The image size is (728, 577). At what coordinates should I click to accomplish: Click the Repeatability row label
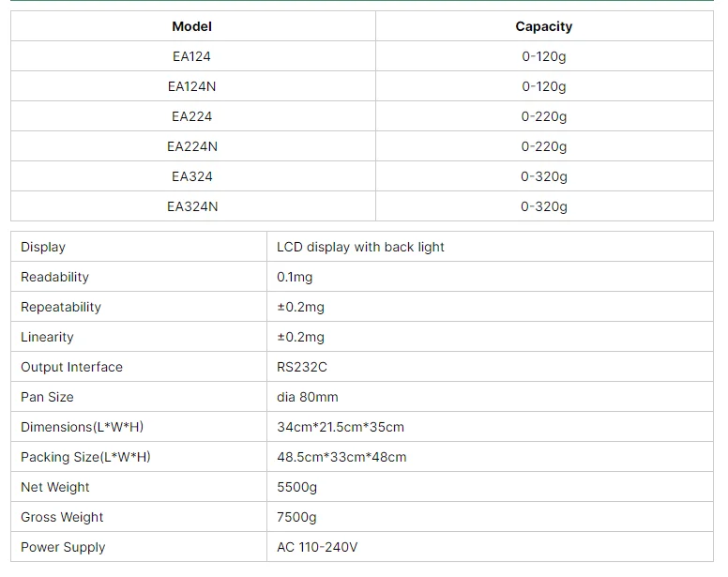click(x=61, y=307)
